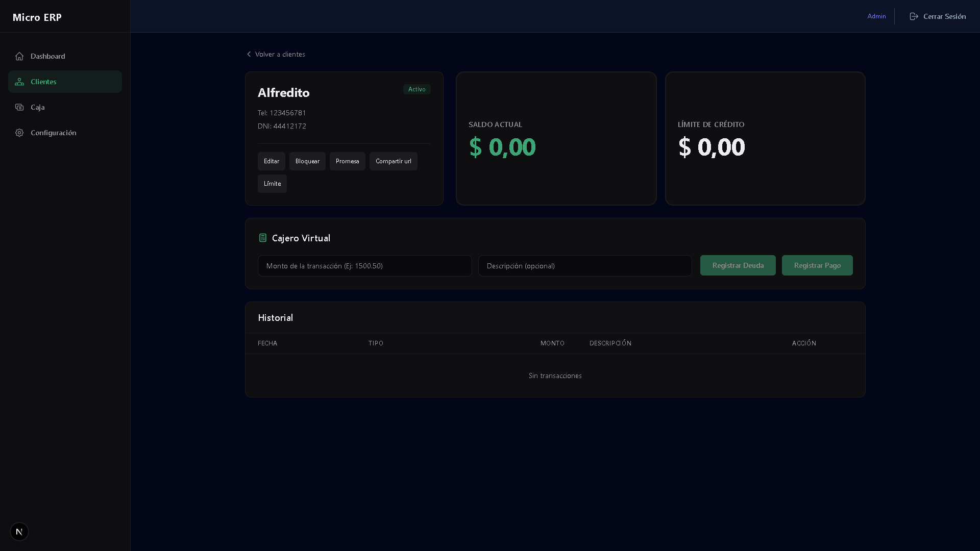Image resolution: width=980 pixels, height=551 pixels.
Task: Focus the Descripción (opcional) field
Action: click(x=585, y=266)
